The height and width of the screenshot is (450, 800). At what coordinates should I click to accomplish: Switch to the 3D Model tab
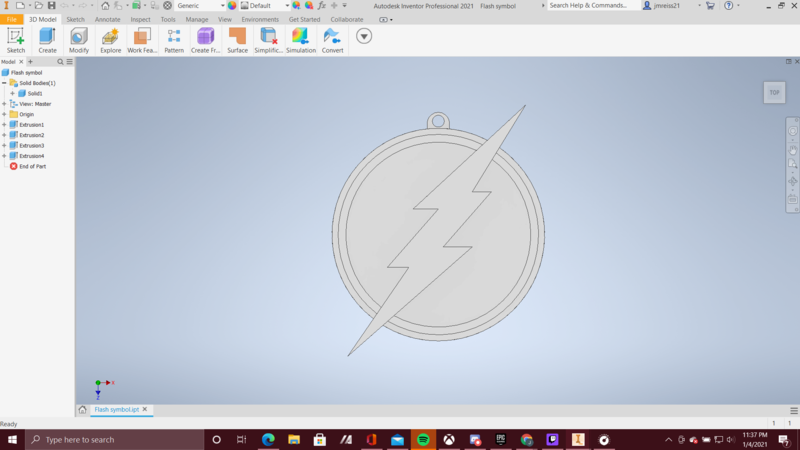(x=42, y=19)
